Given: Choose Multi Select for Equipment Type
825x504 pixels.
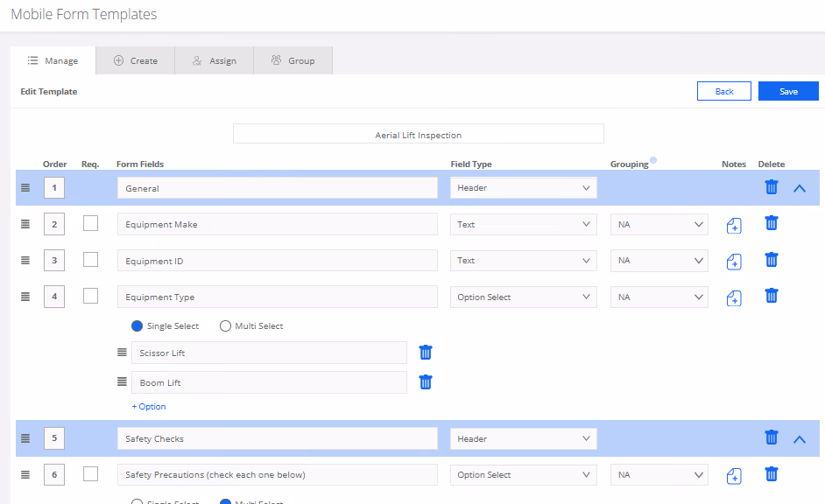Looking at the screenshot, I should click(225, 325).
